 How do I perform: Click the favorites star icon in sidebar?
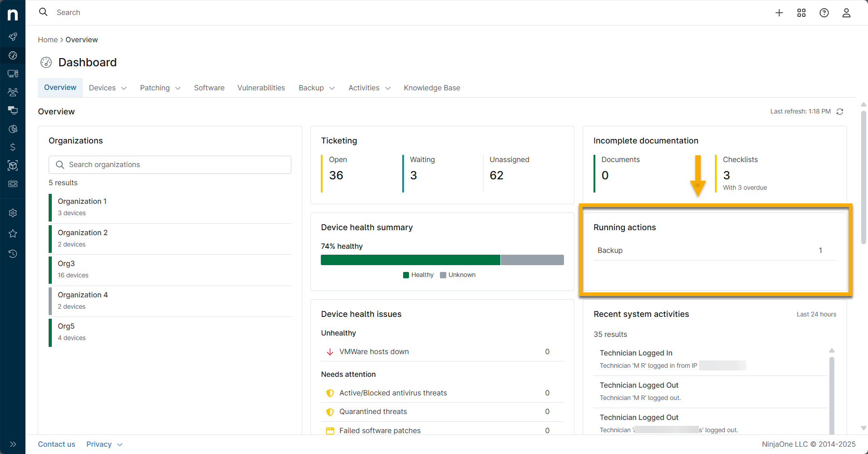[13, 233]
